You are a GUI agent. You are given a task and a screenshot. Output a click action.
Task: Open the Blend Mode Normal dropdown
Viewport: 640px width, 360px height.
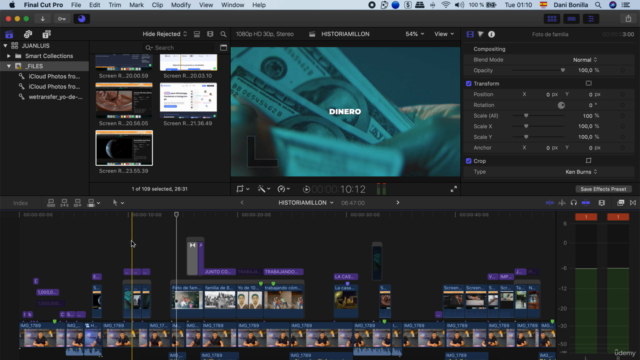[x=585, y=60]
